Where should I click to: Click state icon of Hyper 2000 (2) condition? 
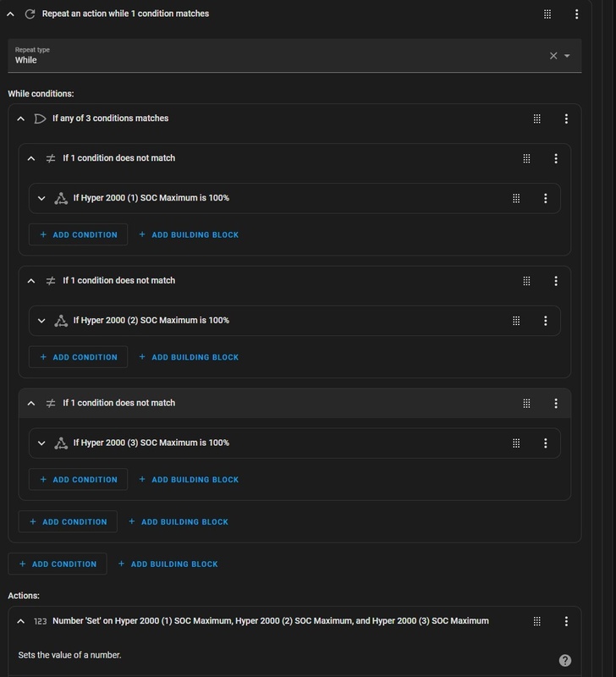coord(61,321)
